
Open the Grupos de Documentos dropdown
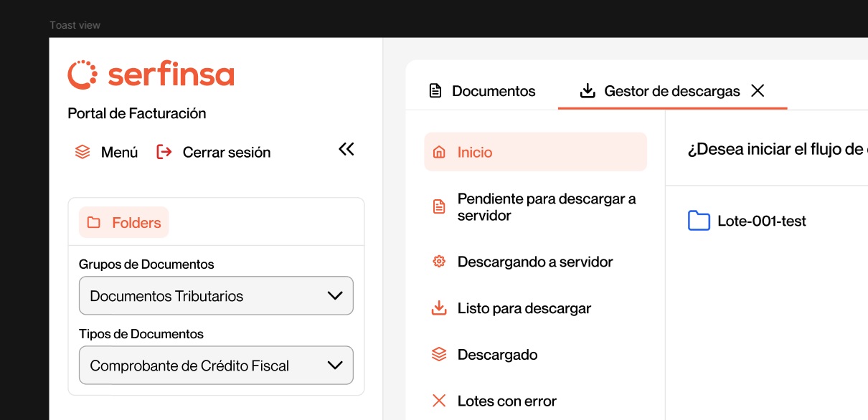click(x=216, y=296)
